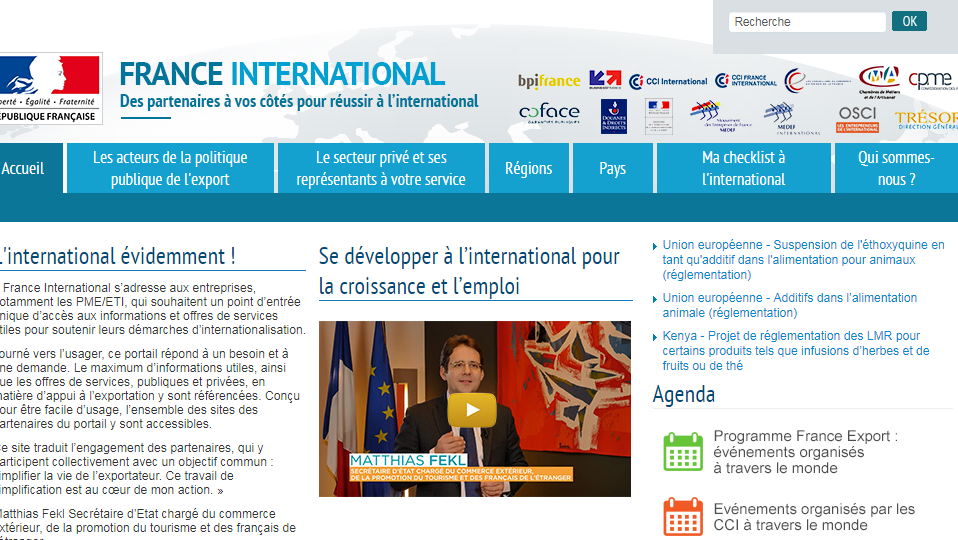Open Les acteurs de la politique publique menu
958x540 pixels.
[170, 168]
